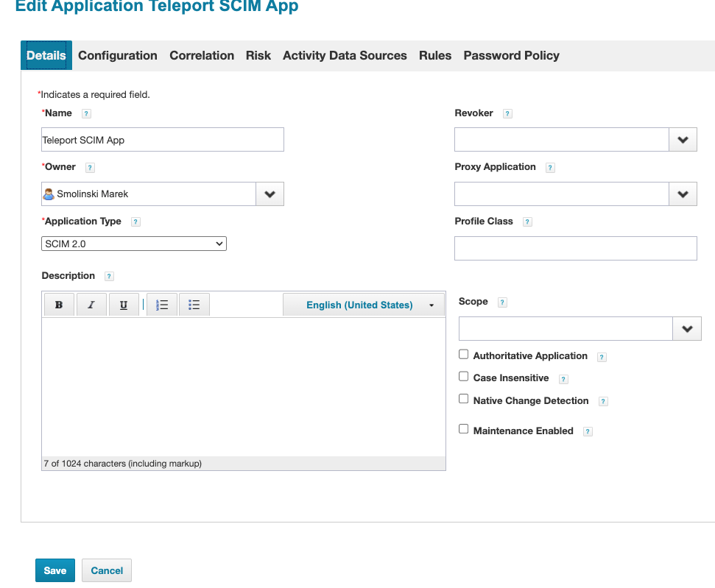Viewport: 715px width, 588px height.
Task: Switch to the Configuration tab
Action: 118,56
